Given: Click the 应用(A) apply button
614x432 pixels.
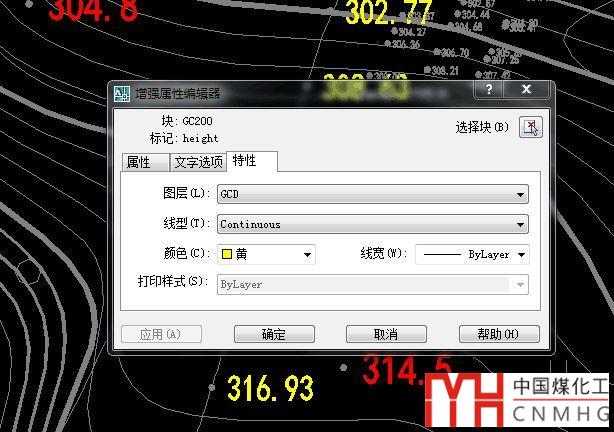Looking at the screenshot, I should point(161,334).
